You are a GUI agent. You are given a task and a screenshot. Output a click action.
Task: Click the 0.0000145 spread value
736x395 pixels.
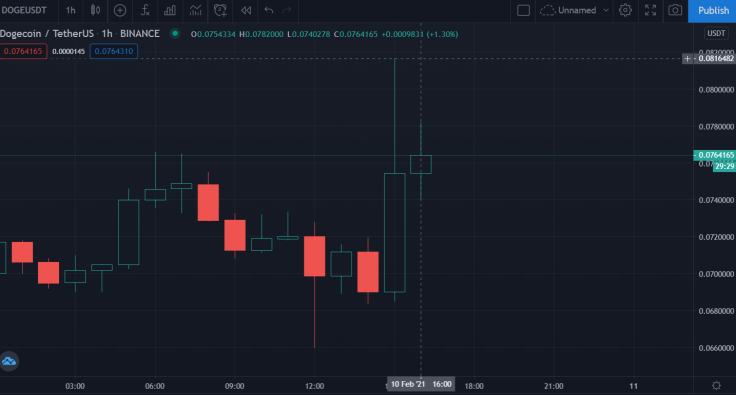tap(69, 52)
